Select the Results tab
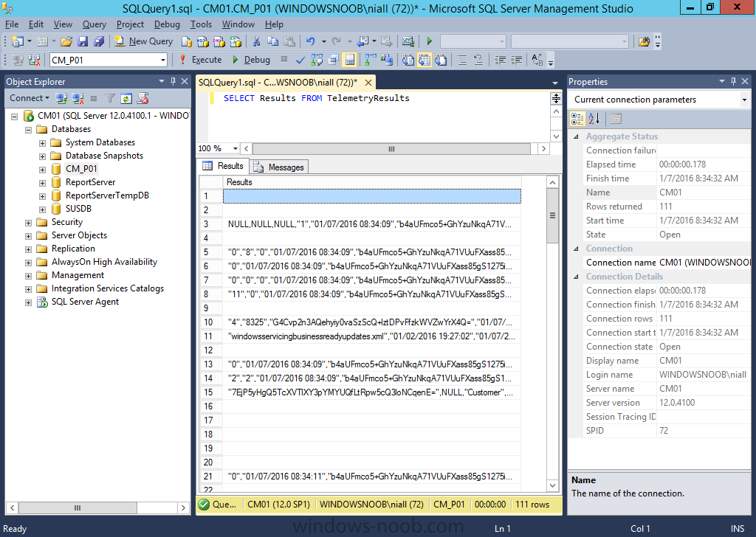Screen dimensions: 756x537 click(223, 166)
